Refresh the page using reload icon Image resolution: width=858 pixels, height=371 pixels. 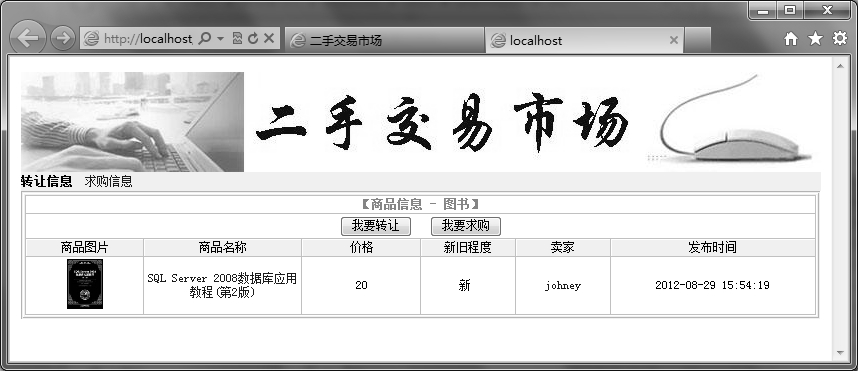point(252,38)
